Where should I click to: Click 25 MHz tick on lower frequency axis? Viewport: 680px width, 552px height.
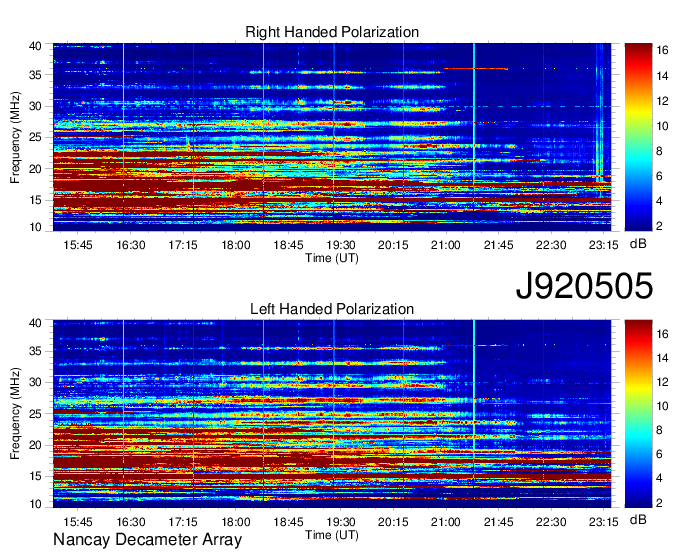coord(35,414)
